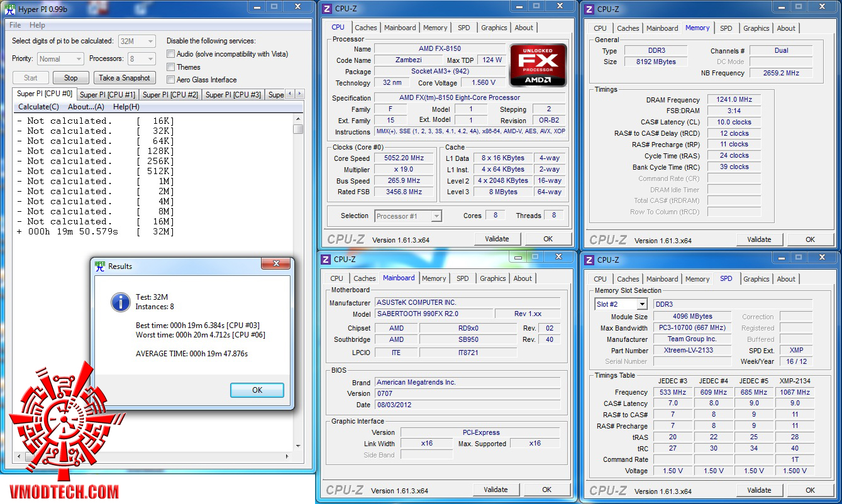This screenshot has width=842, height=504.
Task: Click CPU-Z title icon of the SPD window
Action: (x=589, y=260)
